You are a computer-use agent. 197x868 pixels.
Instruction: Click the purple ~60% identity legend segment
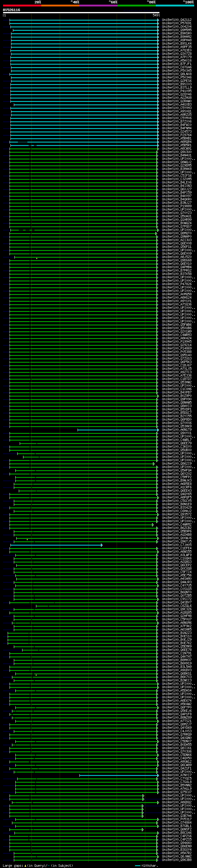98,6
